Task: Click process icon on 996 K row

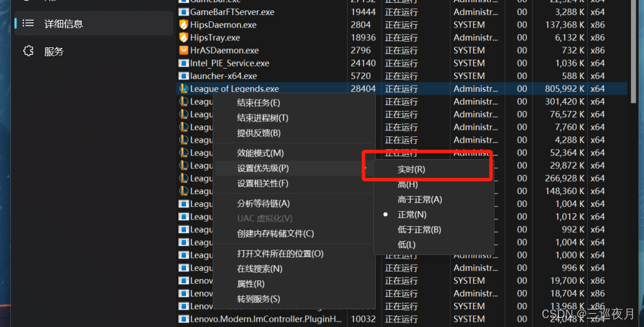Action: (x=184, y=268)
